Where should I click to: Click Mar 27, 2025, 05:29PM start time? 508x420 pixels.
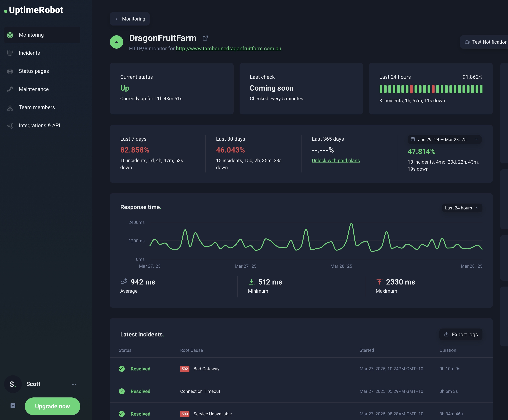[x=391, y=391]
